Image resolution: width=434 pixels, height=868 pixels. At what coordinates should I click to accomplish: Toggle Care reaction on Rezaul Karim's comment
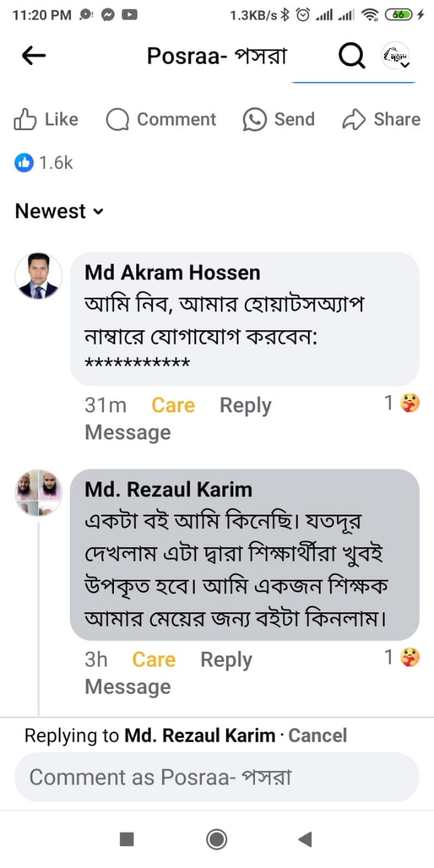(154, 660)
